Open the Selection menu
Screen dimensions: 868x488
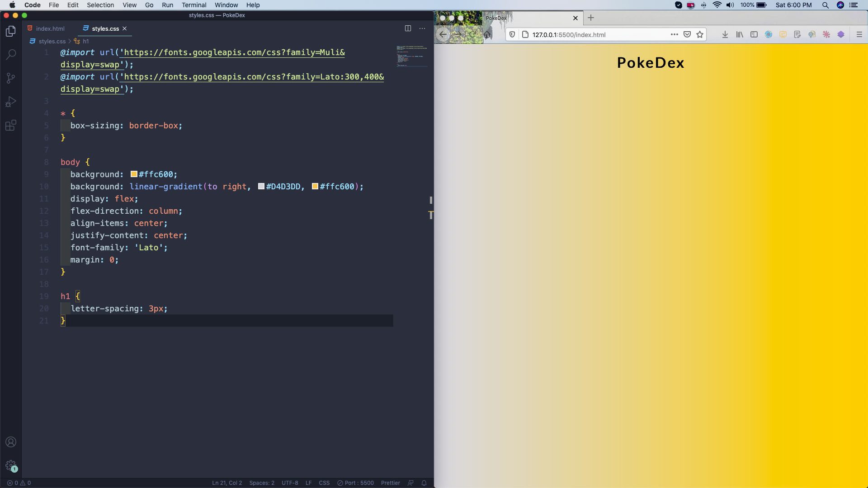click(100, 5)
